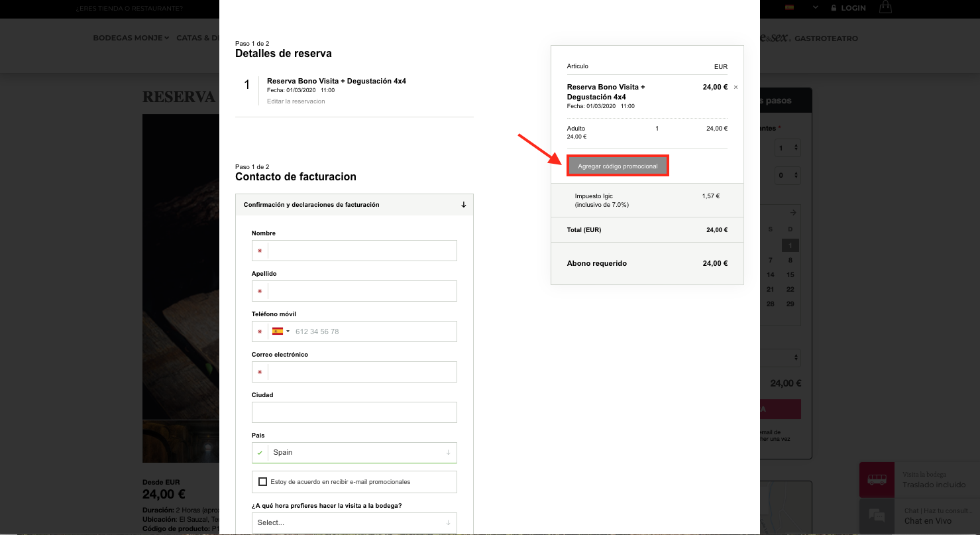Focus the Nombre input field
Image resolution: width=980 pixels, height=535 pixels.
coord(354,251)
